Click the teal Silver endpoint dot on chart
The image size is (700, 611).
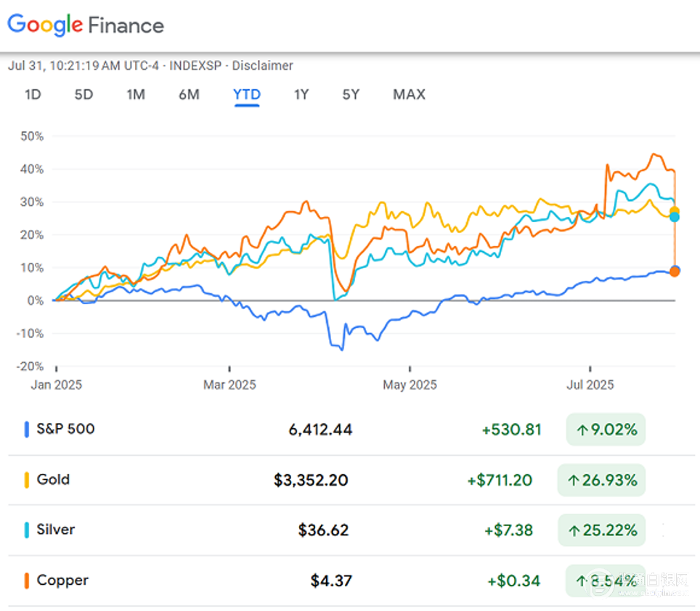(x=674, y=217)
